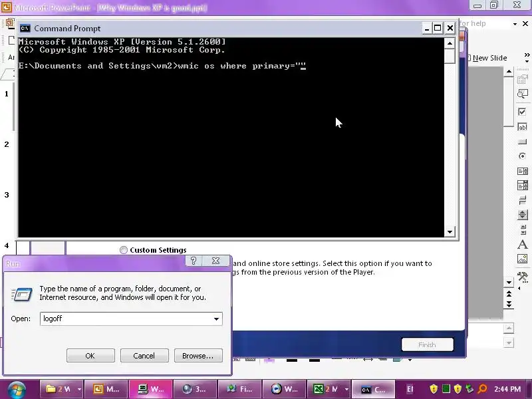This screenshot has width=532, height=399.
Task: Open More Controls hammer-and-wrench icon
Action: pos(522,277)
